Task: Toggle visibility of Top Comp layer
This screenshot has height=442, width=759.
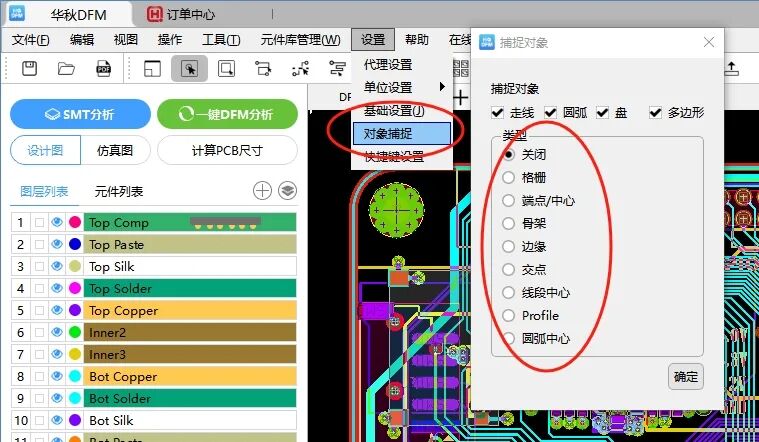Action: pos(57,222)
